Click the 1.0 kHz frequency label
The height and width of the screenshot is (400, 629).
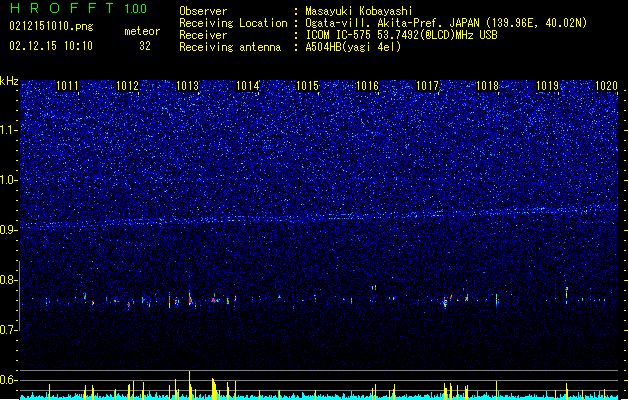[x=9, y=180]
